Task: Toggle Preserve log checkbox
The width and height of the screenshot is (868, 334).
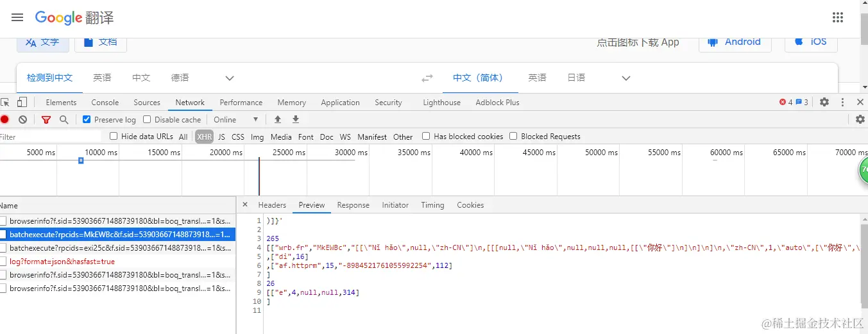Action: (x=87, y=119)
